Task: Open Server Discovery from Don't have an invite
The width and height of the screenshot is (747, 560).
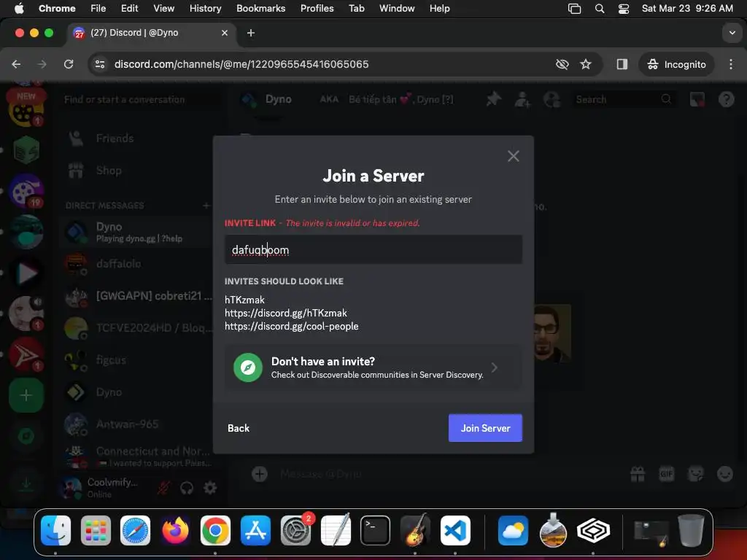Action: pyautogui.click(x=373, y=367)
